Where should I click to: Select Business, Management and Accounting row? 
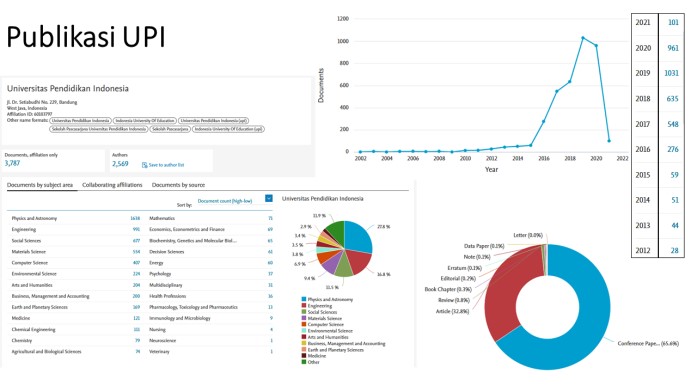pos(76,296)
